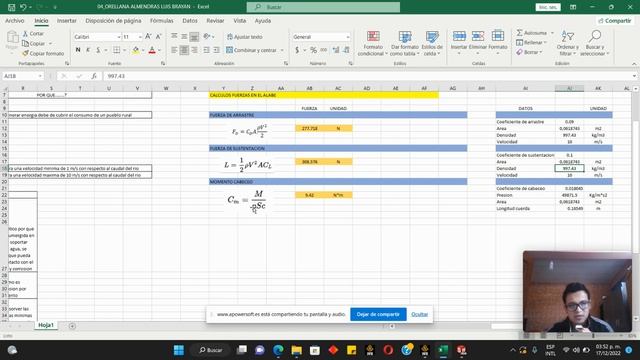Switch to the Fórmulas tab
The width and height of the screenshot is (640, 360).
[x=162, y=20]
